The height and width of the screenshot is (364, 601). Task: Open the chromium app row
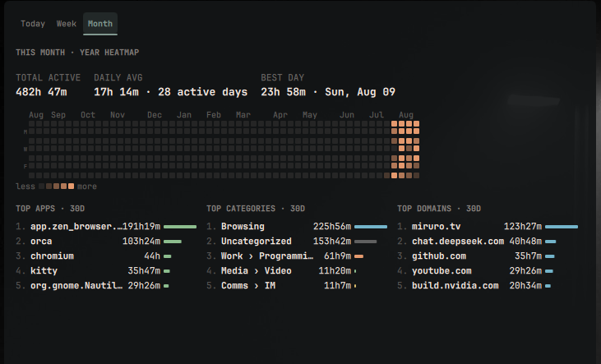click(106, 256)
